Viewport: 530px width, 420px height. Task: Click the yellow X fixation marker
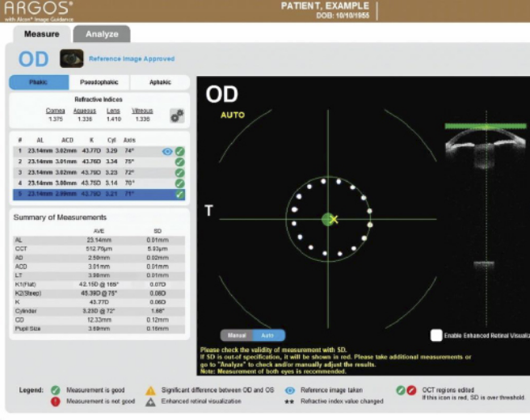(x=334, y=219)
